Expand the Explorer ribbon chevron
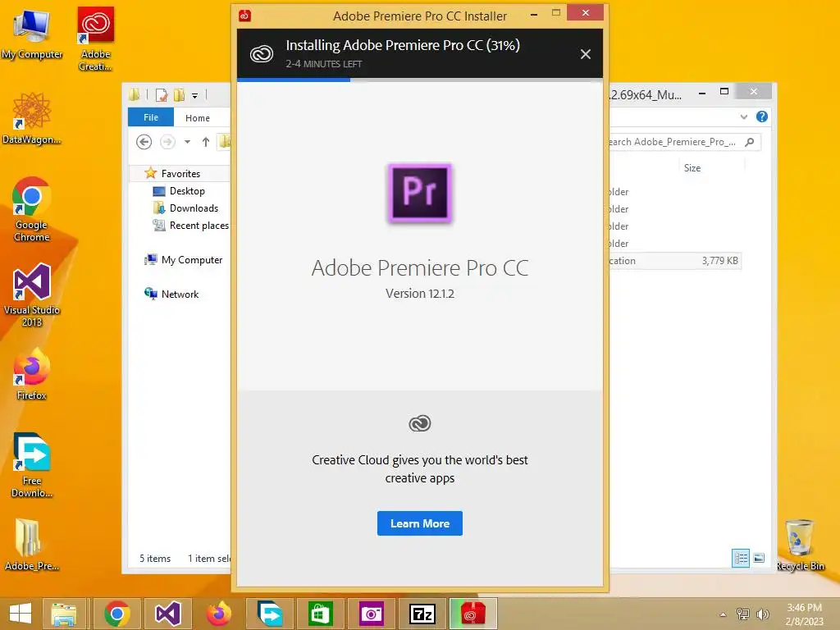 tap(743, 116)
